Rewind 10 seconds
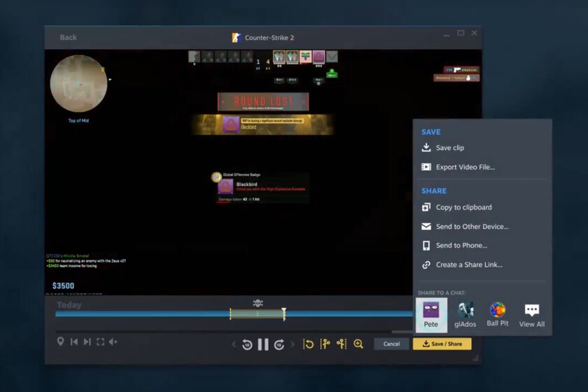Image resolution: width=588 pixels, height=392 pixels. (247, 344)
